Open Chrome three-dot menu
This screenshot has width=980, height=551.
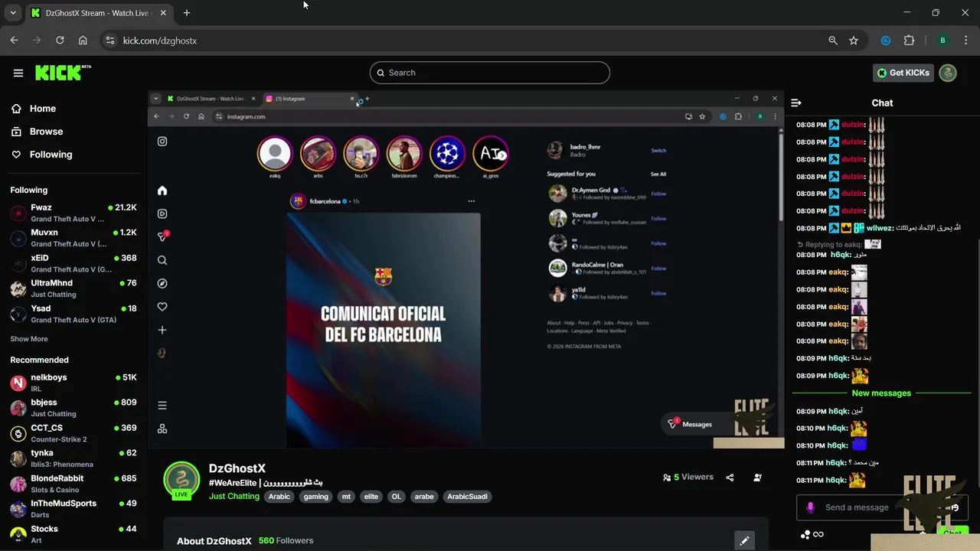pos(966,41)
